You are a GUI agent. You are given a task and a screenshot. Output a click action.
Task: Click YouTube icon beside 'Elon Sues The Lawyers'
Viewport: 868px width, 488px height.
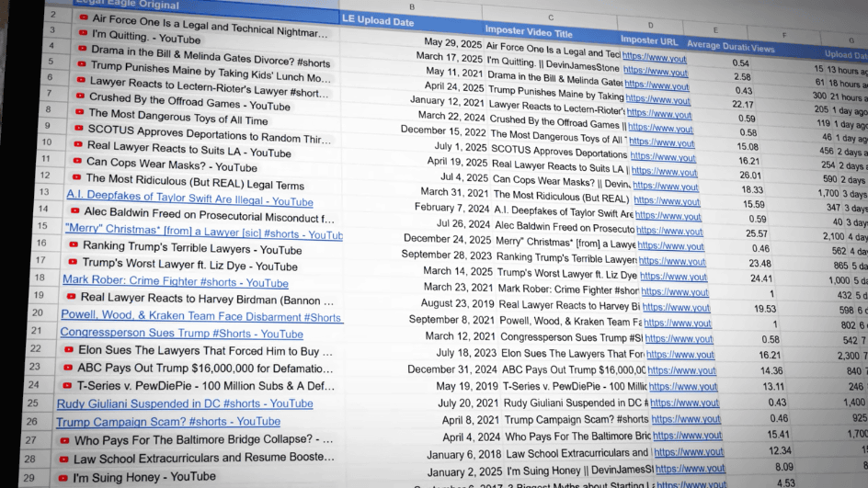[x=69, y=350]
